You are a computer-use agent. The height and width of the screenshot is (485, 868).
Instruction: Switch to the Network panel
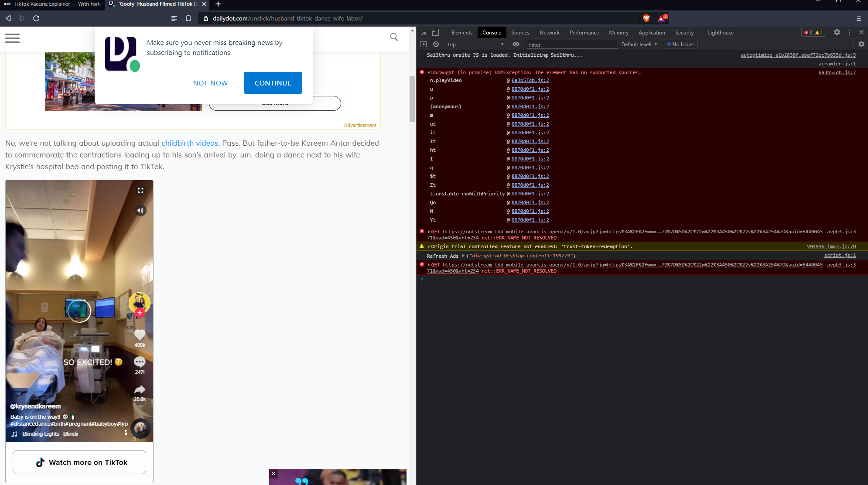point(549,32)
